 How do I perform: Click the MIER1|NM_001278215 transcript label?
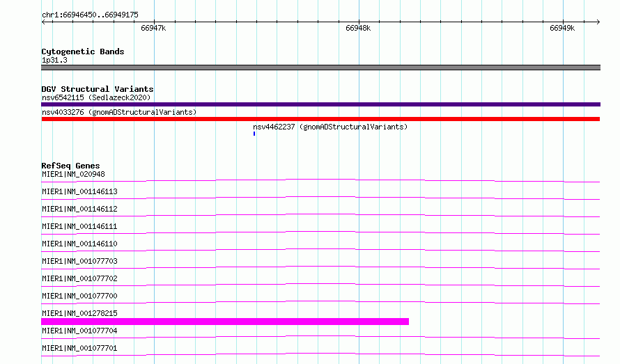click(x=79, y=313)
